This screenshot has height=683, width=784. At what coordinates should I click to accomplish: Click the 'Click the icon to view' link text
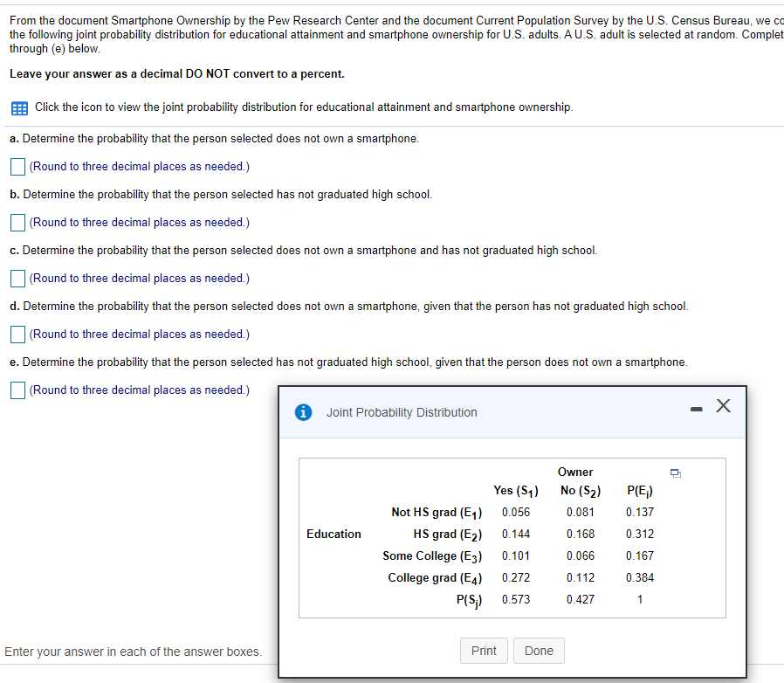[x=304, y=107]
